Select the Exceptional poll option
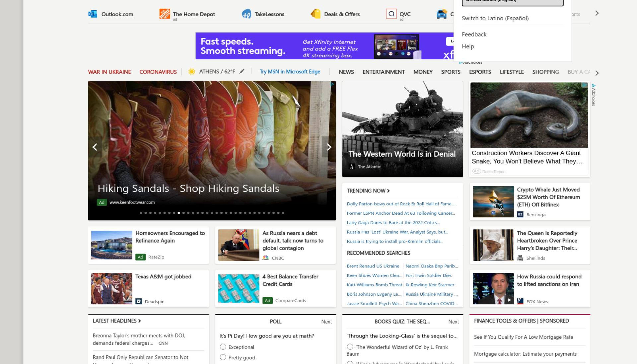Image resolution: width=637 pixels, height=364 pixels. (223, 347)
